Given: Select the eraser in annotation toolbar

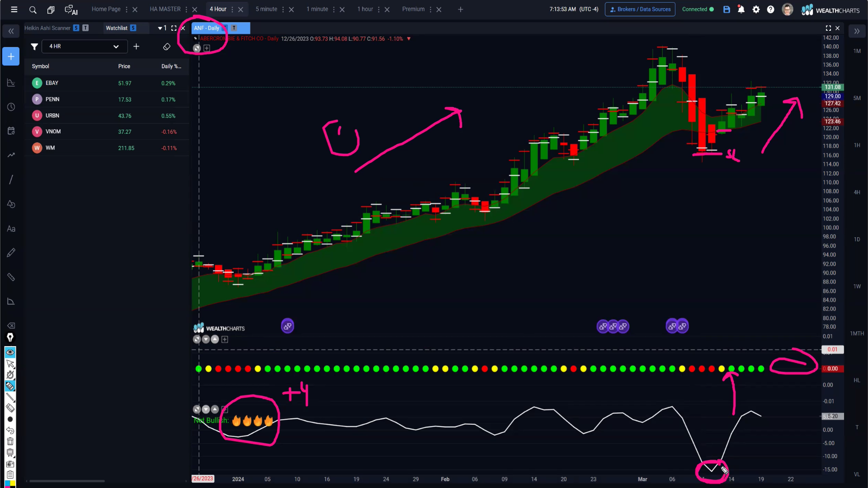Looking at the screenshot, I should coord(10,408).
